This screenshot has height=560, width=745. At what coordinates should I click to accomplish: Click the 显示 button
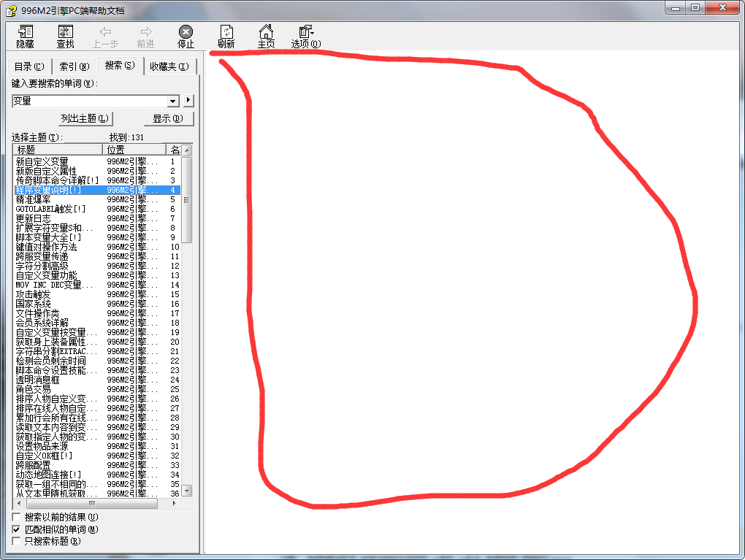click(x=167, y=118)
